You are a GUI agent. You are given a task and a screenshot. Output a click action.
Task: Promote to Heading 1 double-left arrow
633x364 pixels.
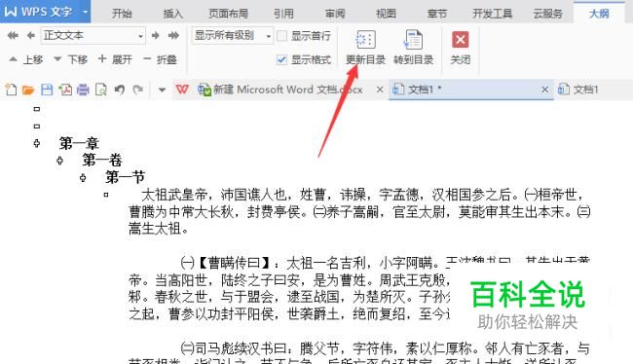coord(13,35)
